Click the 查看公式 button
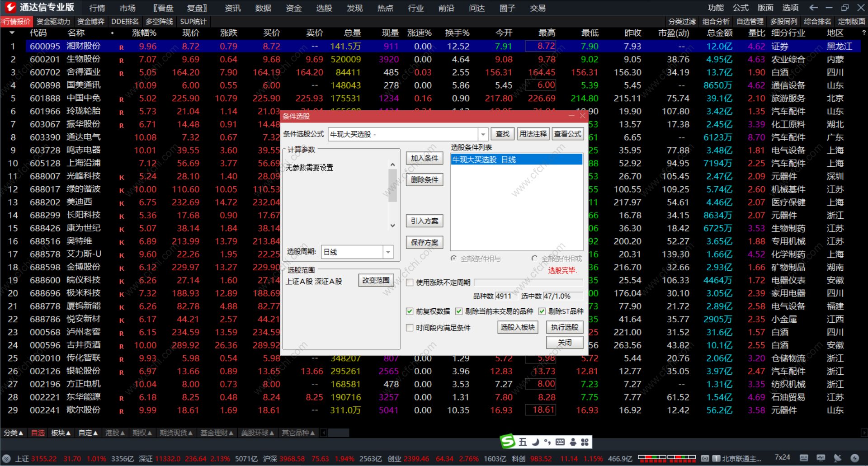 click(568, 134)
